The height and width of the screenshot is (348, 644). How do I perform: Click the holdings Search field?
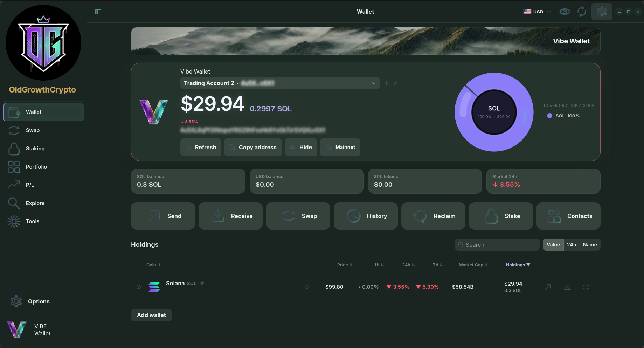click(497, 245)
